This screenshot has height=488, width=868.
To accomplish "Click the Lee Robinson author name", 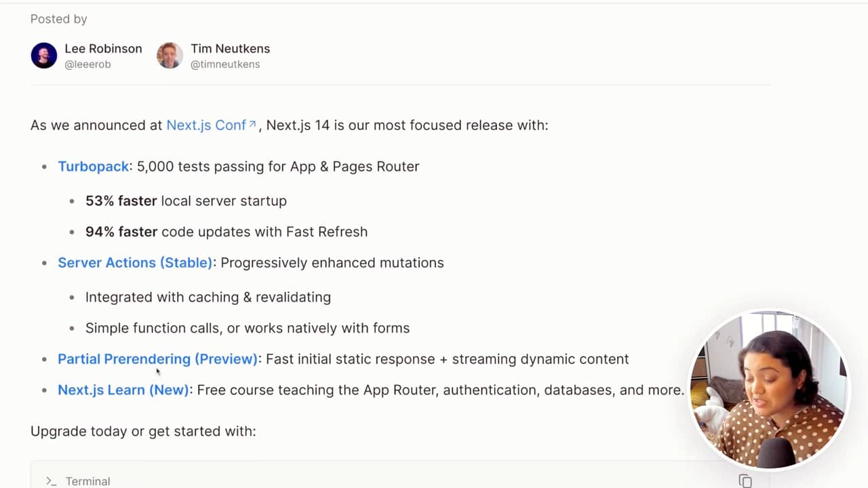I will point(103,49).
